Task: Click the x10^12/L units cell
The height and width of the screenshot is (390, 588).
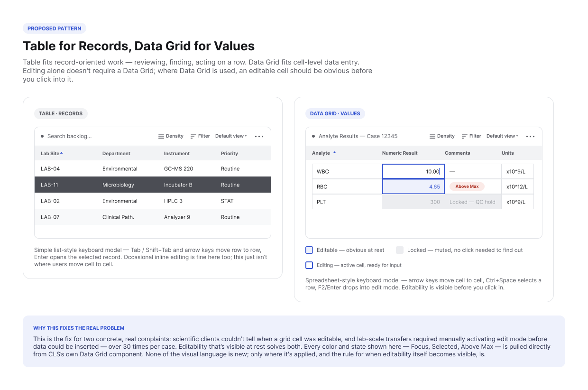Action: [x=518, y=186]
